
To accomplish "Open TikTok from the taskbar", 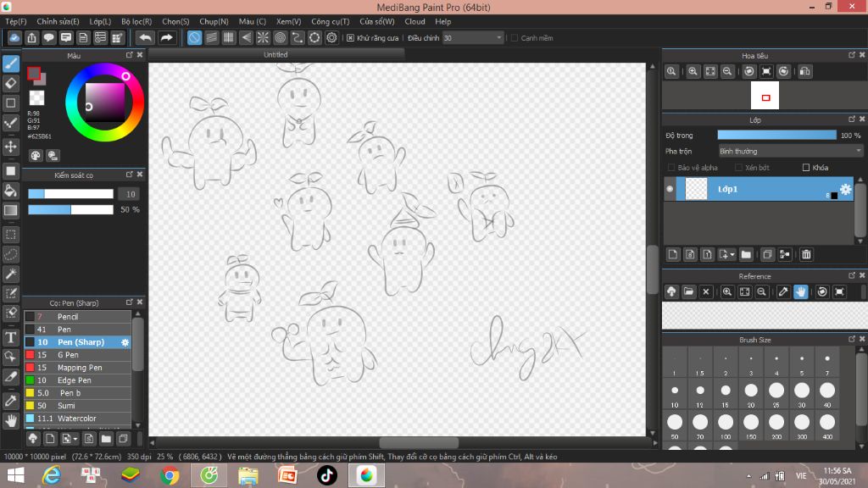I will 326,475.
